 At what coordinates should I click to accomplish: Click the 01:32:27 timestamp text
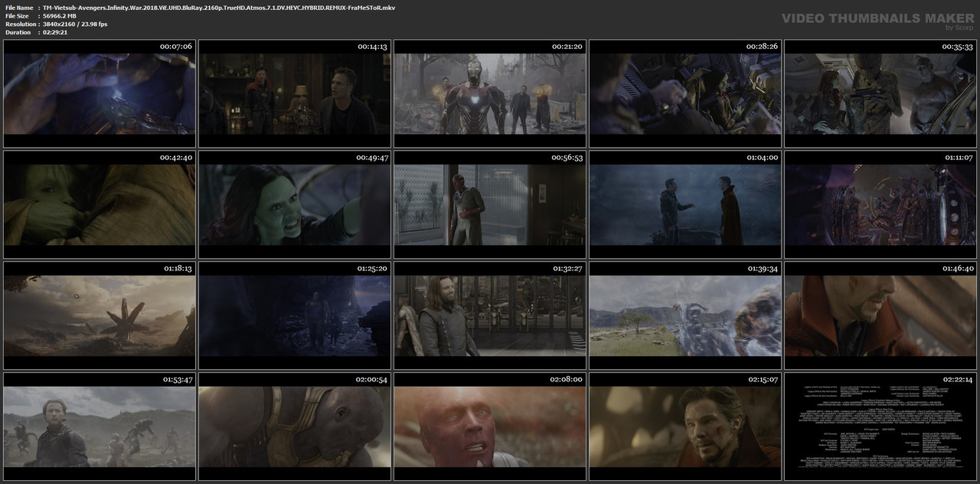[567, 269]
